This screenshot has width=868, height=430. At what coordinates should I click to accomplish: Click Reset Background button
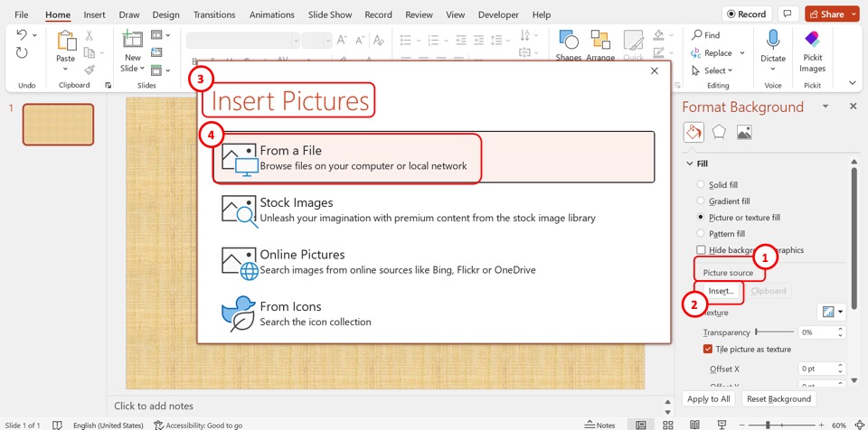778,398
